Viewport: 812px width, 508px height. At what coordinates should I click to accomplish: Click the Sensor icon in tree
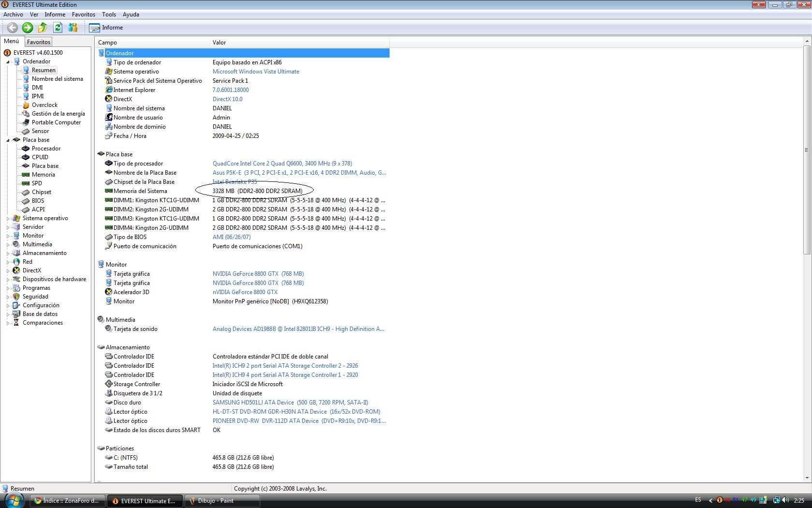pyautogui.click(x=26, y=131)
